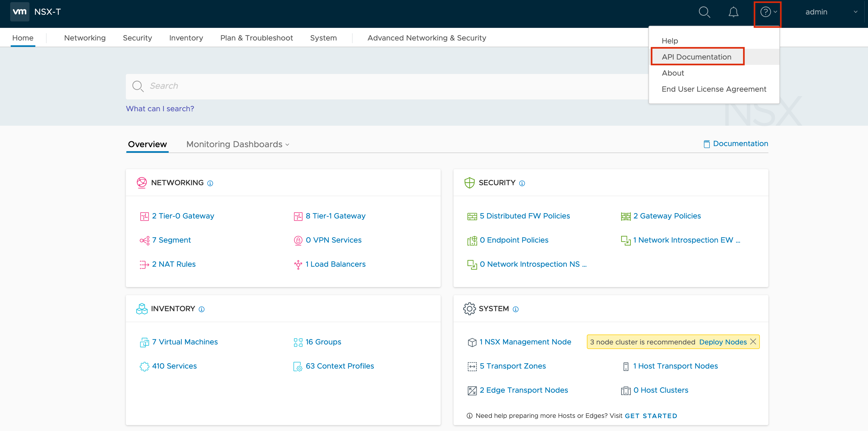The image size is (868, 431).
Task: Click the VMware logo in the top bar
Action: (x=20, y=12)
